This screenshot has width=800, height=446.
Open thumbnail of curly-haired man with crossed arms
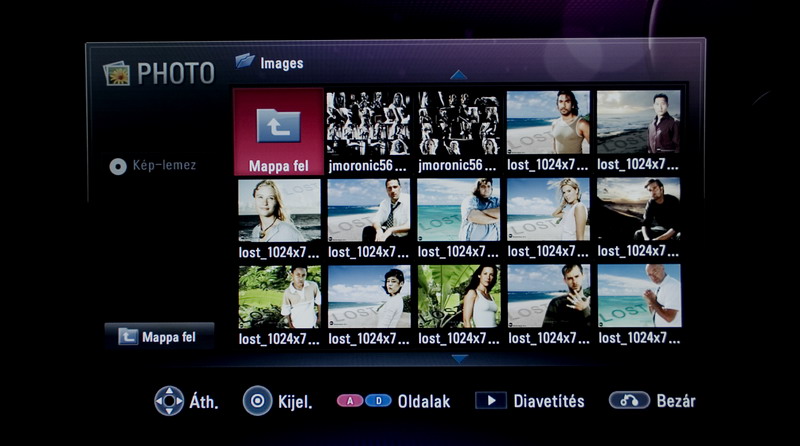[x=458, y=210]
